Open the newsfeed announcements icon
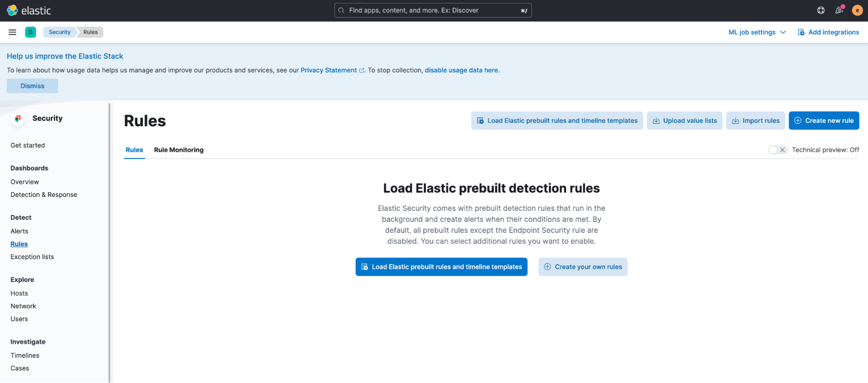The height and width of the screenshot is (383, 868). [x=839, y=10]
